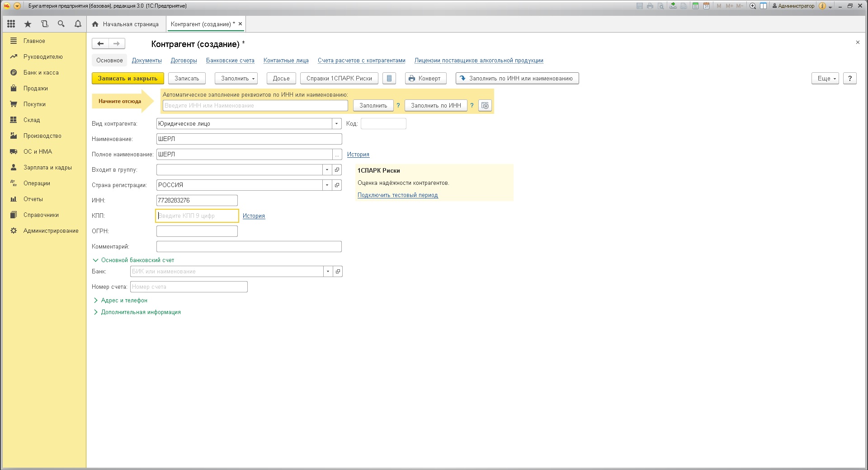Open the Банковские счета tab
868x470 pixels.
[230, 61]
